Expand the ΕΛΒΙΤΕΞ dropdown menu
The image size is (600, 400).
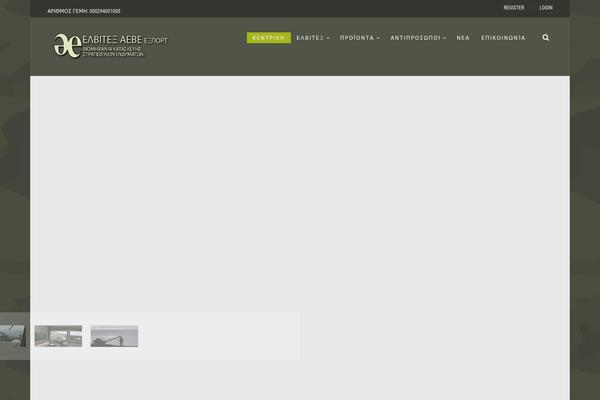(313, 38)
